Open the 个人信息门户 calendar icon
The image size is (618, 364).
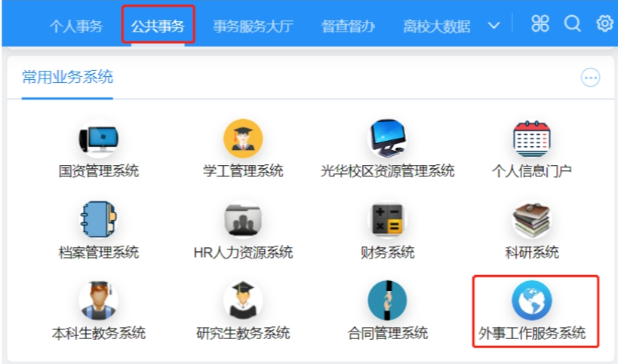click(531, 139)
